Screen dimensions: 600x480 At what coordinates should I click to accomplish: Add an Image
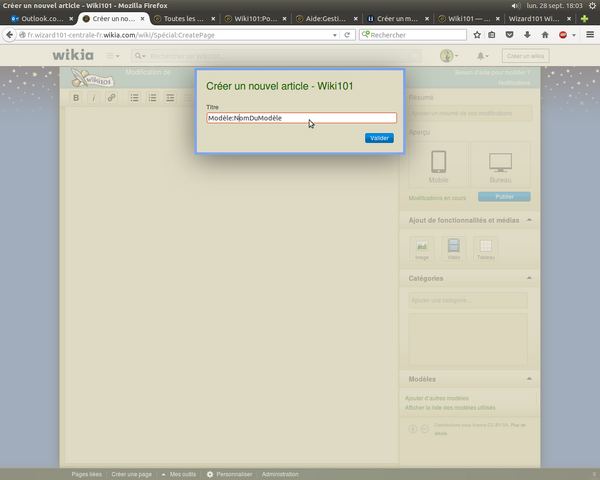tap(422, 249)
